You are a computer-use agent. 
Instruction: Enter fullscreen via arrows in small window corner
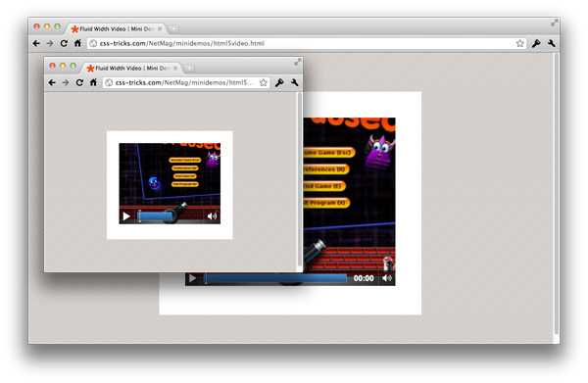297,63
